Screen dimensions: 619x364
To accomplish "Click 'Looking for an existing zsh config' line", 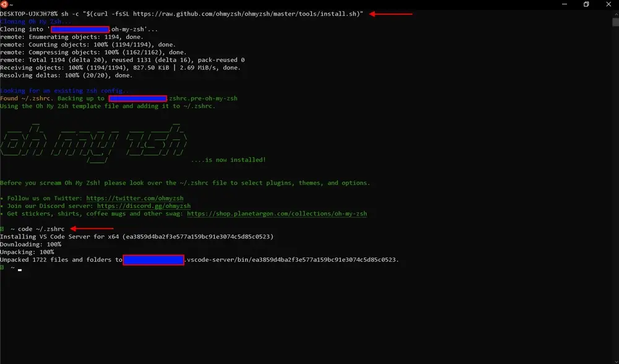I will [x=64, y=91].
